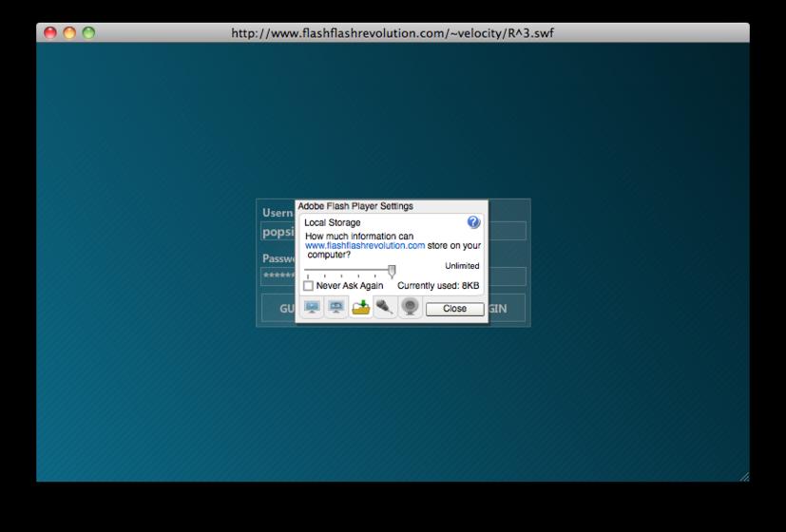Open the Camera settings webcam icon

[410, 307]
